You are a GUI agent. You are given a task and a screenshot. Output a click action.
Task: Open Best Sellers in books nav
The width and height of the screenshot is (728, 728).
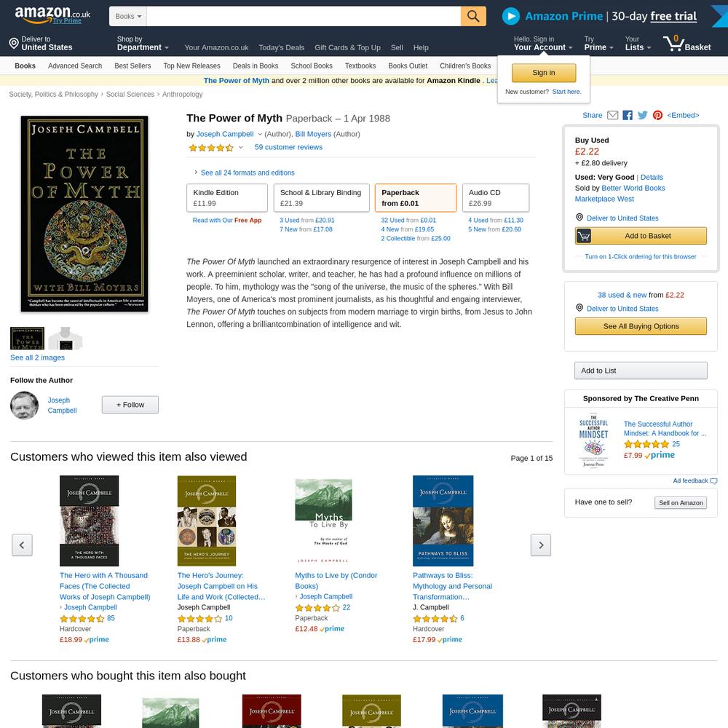coord(132,66)
